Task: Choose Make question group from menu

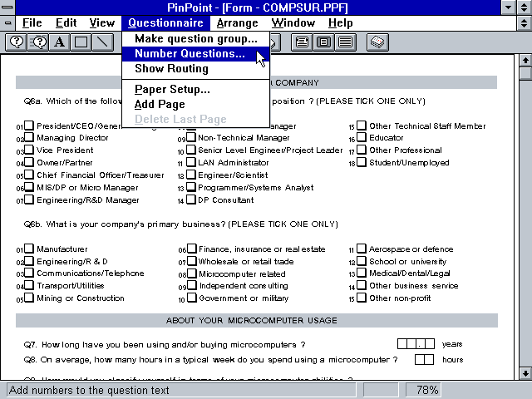Action: pyautogui.click(x=196, y=39)
